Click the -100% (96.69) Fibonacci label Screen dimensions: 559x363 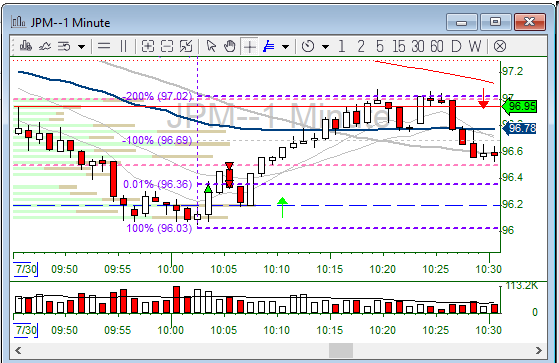[157, 140]
